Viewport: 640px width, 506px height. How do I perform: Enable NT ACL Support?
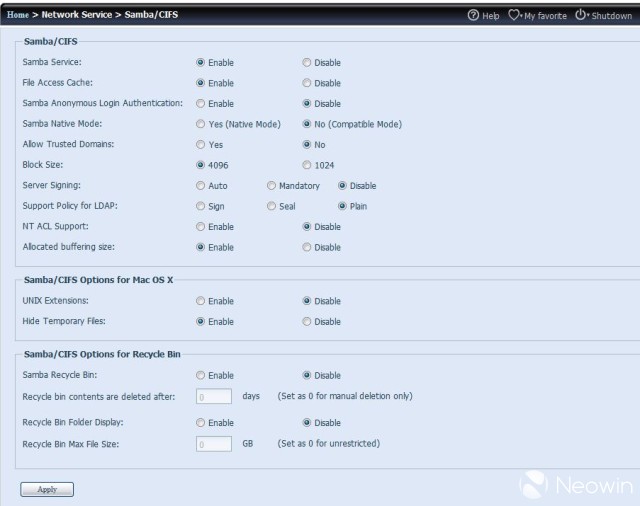tap(200, 226)
